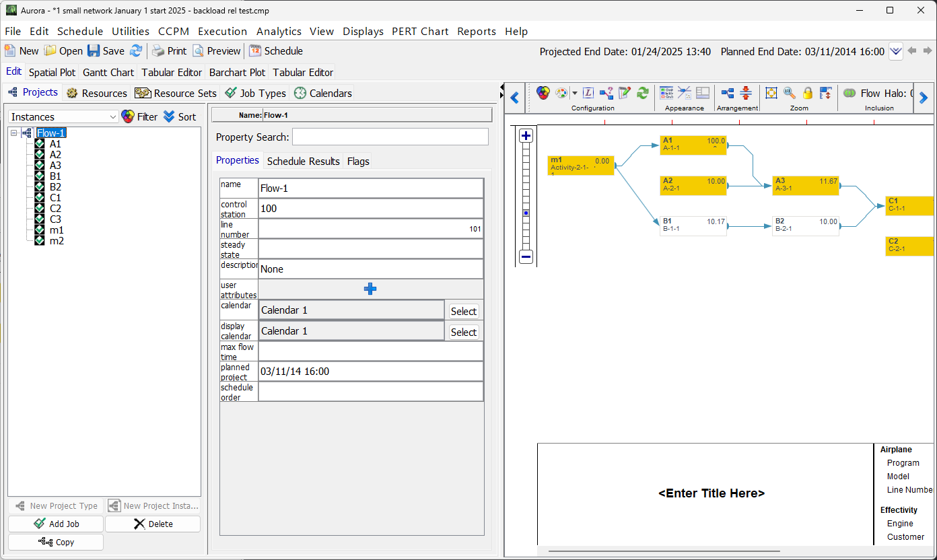Image resolution: width=937 pixels, height=560 pixels.
Task: Click the Schedule calendar toolbar button
Action: pos(276,51)
